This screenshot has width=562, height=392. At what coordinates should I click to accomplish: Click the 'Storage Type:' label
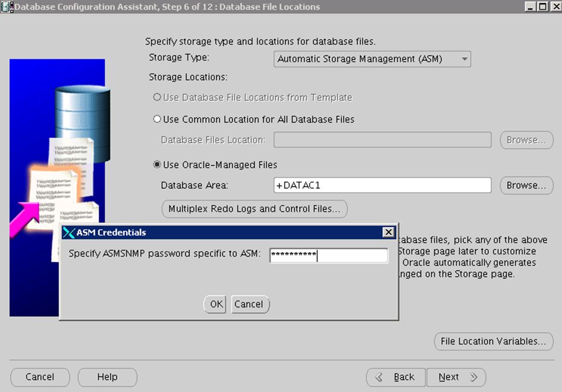179,57
